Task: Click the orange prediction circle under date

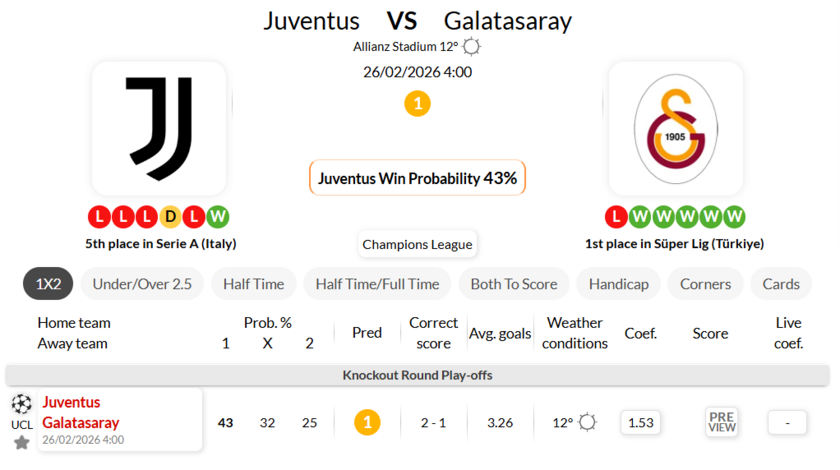Action: click(417, 103)
